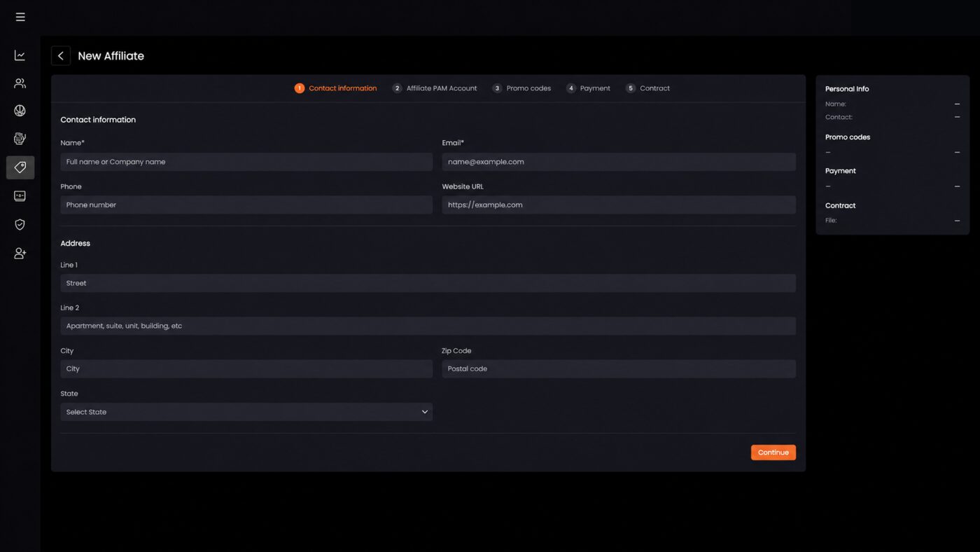Focus the Website URL field
Image resolution: width=980 pixels, height=552 pixels.
pos(619,205)
